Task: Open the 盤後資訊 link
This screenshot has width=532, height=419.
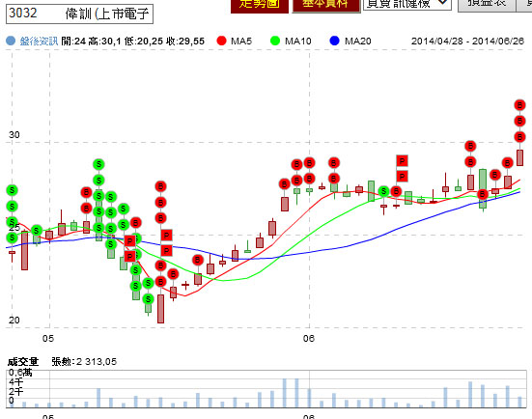Action: [39, 42]
